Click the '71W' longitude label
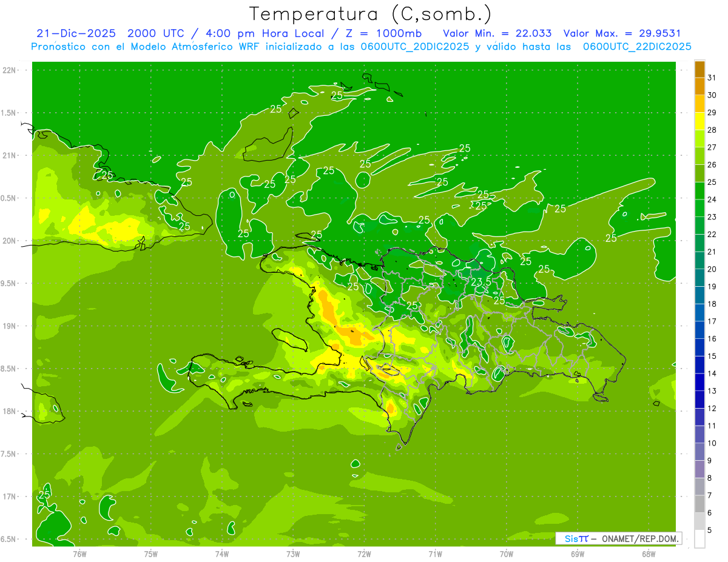 [435, 554]
